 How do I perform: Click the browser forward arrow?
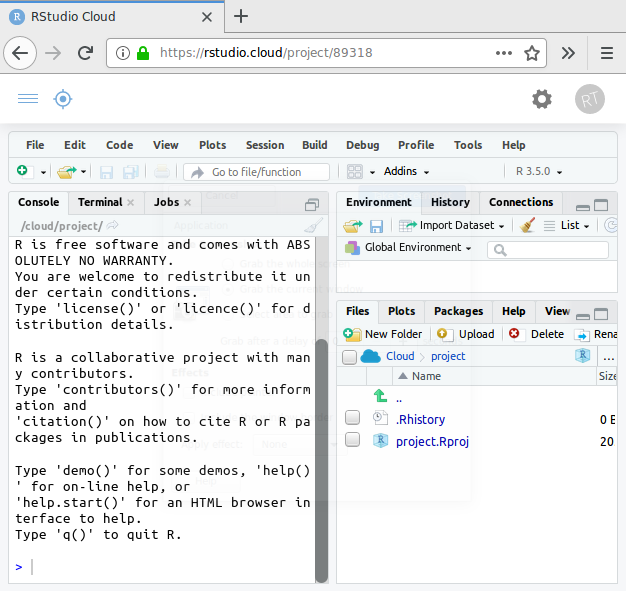click(53, 53)
